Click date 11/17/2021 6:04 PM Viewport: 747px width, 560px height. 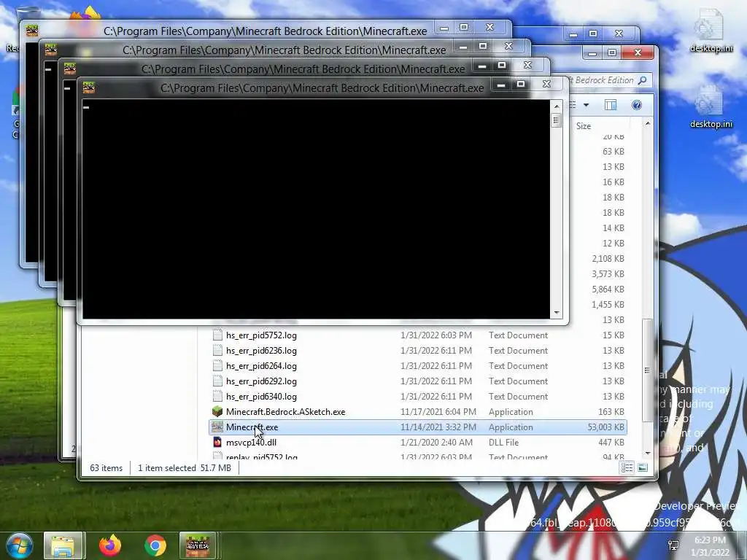click(438, 411)
